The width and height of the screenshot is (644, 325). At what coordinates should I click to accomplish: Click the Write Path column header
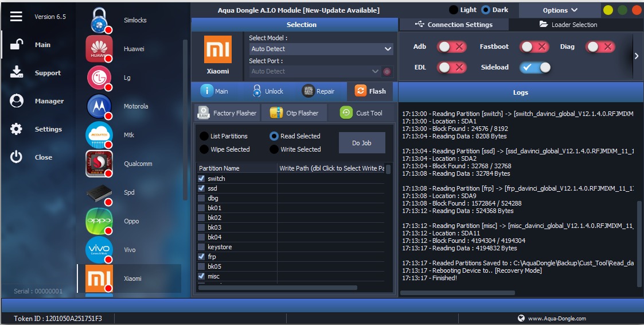[331, 168]
